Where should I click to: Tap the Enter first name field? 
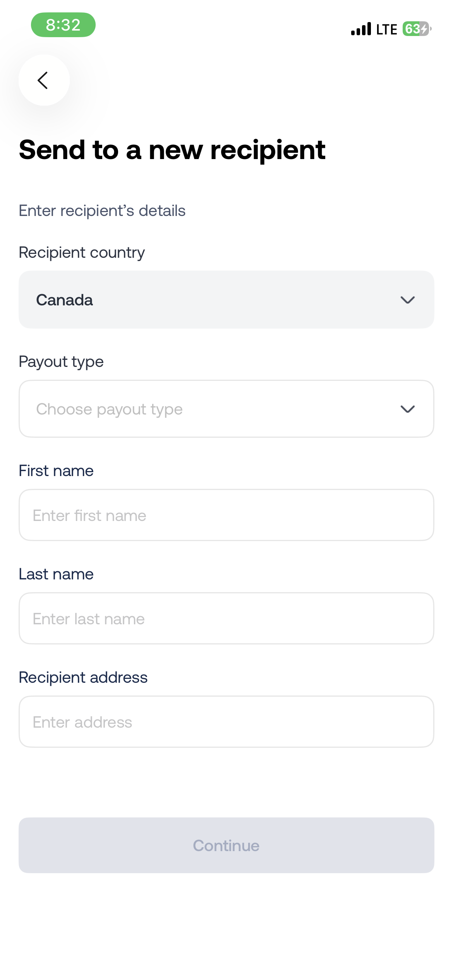click(x=226, y=515)
